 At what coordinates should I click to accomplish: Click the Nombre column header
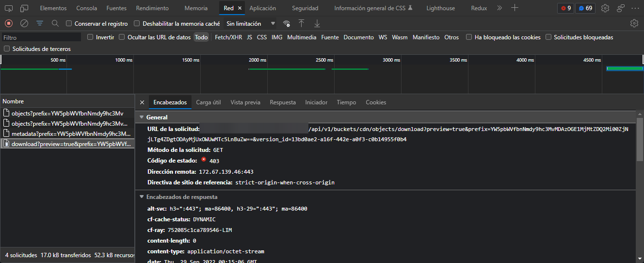coord(67,101)
